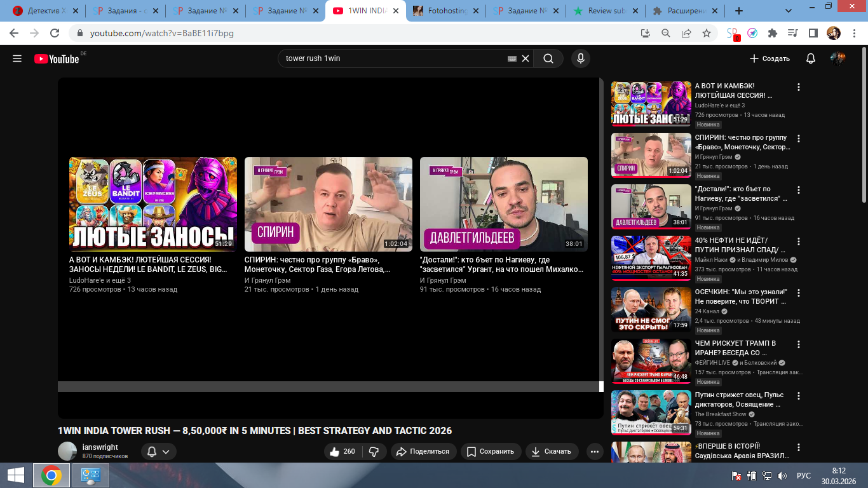The image size is (868, 488).
Task: Expand the subscription notification bell dropdown
Action: (158, 451)
